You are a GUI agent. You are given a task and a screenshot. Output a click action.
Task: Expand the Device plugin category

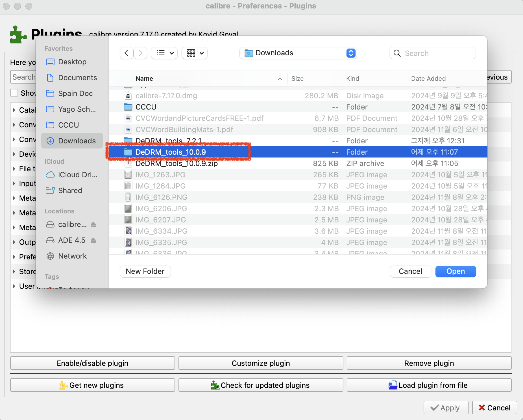click(x=14, y=154)
